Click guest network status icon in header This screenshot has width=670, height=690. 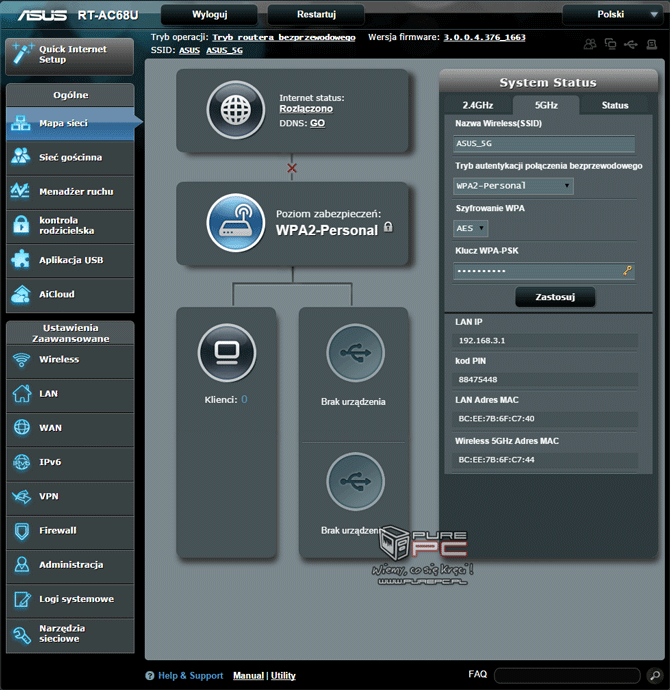590,44
